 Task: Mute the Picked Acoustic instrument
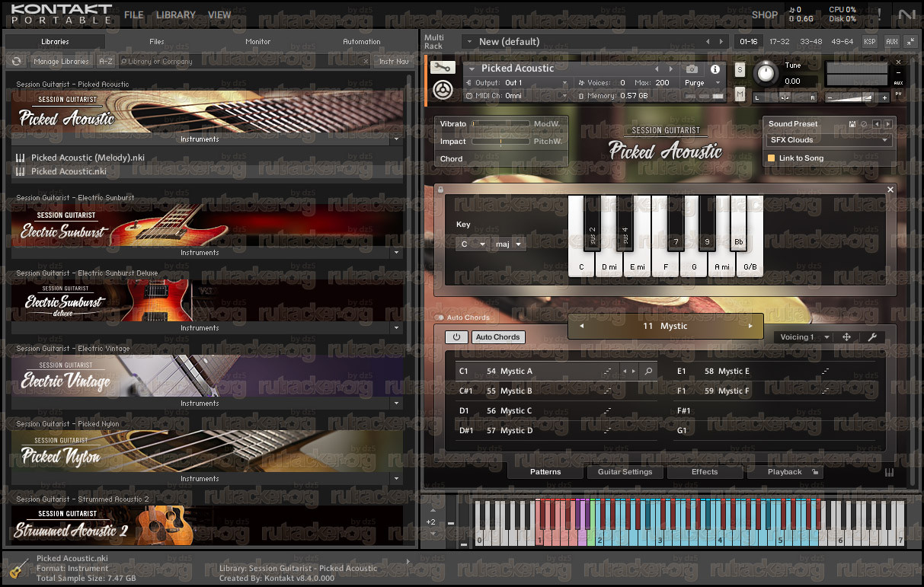(740, 93)
